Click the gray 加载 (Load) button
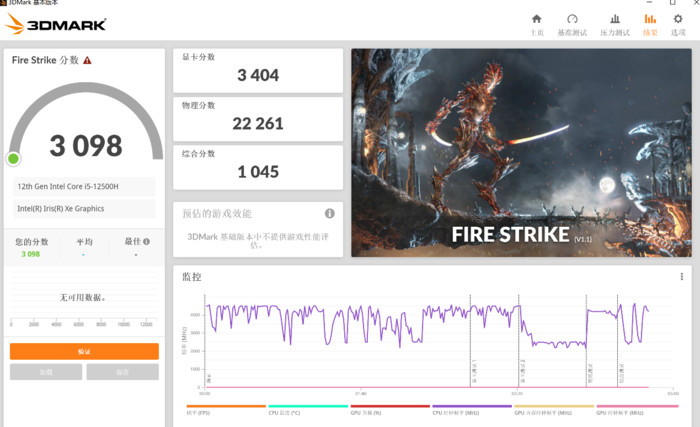This screenshot has height=427, width=700. click(x=46, y=372)
